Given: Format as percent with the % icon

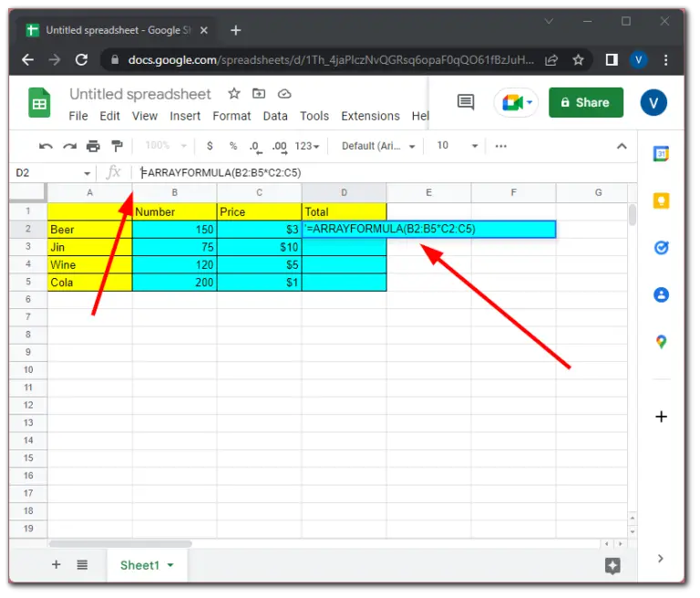Looking at the screenshot, I should click(233, 147).
